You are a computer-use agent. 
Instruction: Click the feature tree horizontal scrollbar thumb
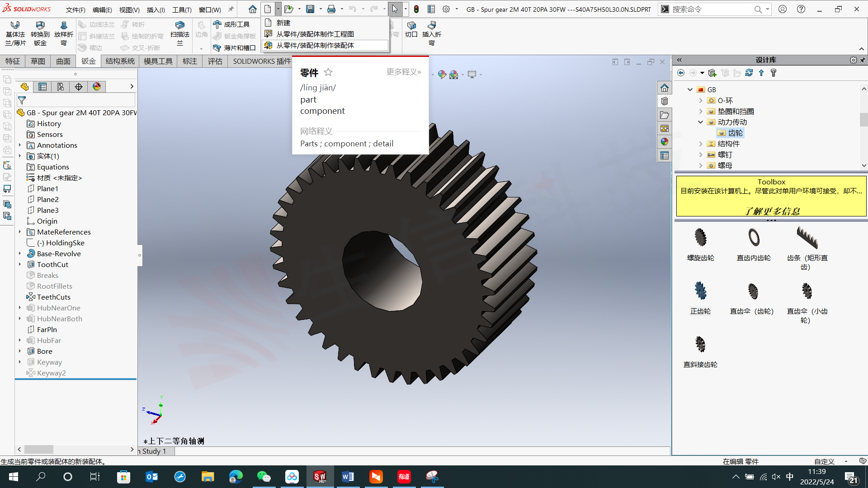(38, 450)
